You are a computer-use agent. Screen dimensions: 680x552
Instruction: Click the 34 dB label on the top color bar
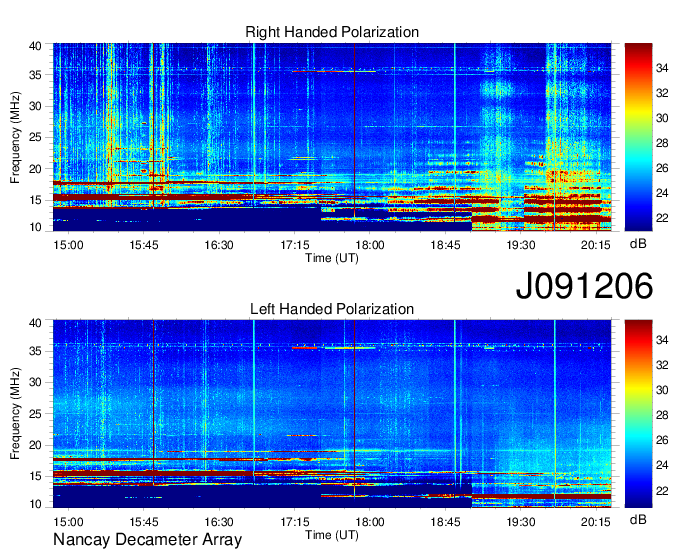pyautogui.click(x=662, y=68)
